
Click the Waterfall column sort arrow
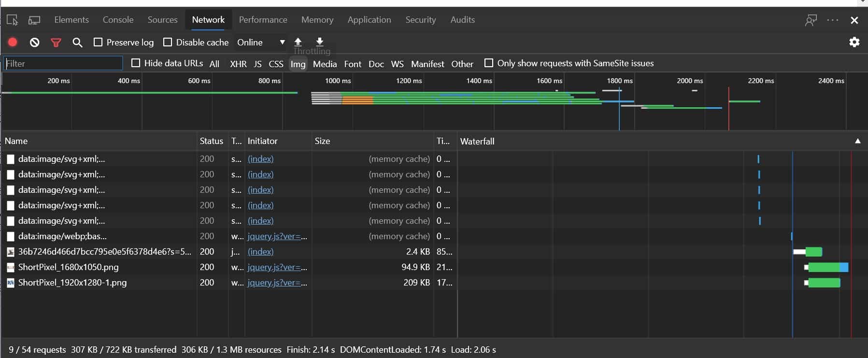tap(857, 141)
